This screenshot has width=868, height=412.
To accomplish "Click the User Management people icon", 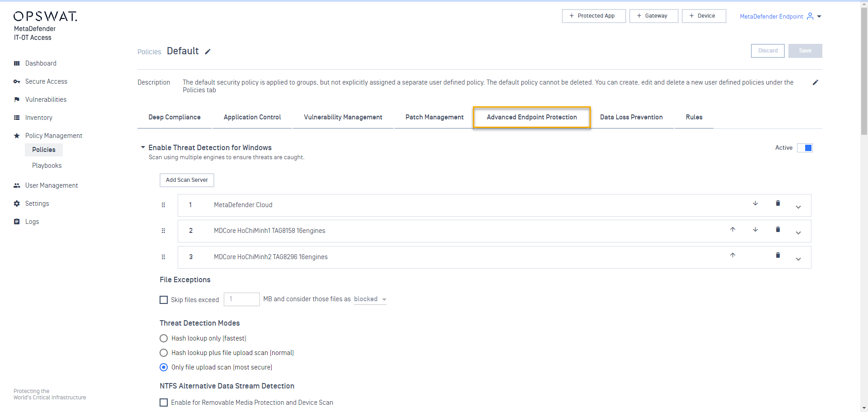I will (17, 185).
